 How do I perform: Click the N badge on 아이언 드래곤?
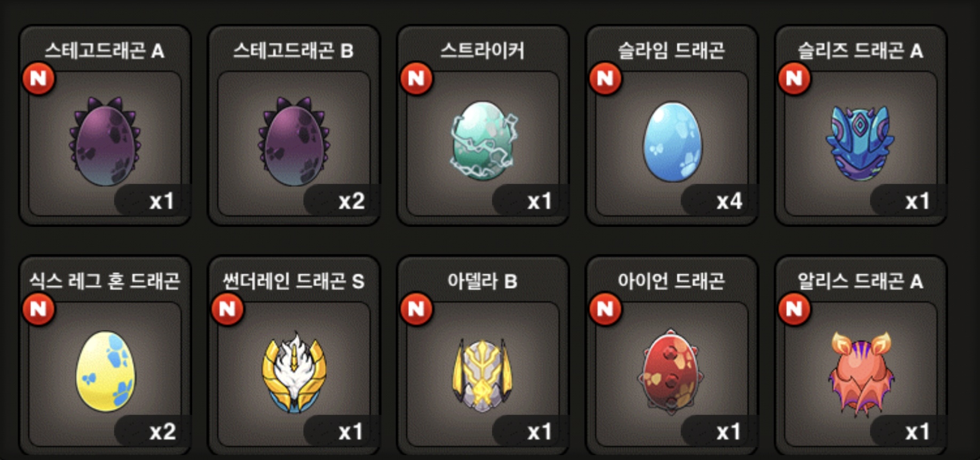605,308
